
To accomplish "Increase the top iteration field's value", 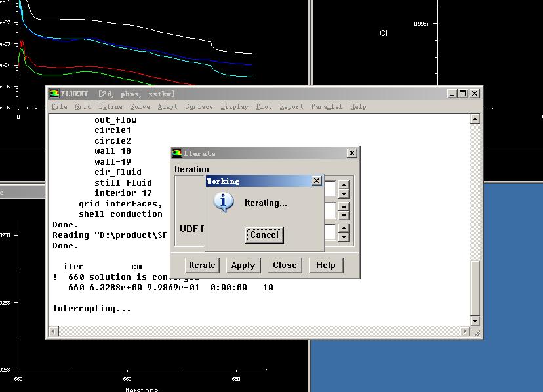I will [344, 186].
